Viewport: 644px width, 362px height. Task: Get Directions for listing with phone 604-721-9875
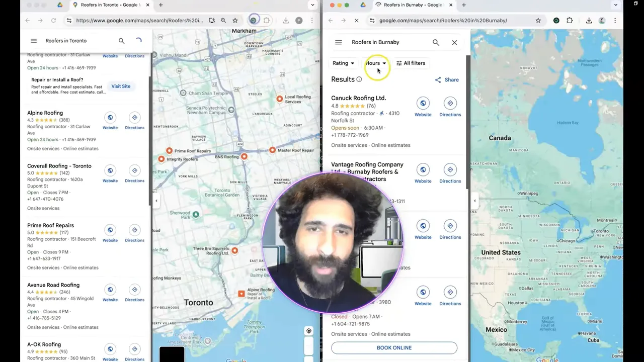click(x=450, y=292)
